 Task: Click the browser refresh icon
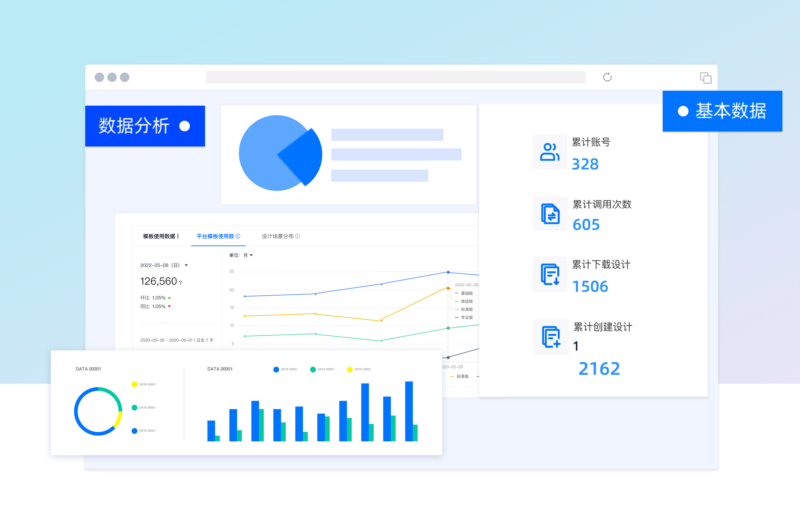tap(607, 77)
